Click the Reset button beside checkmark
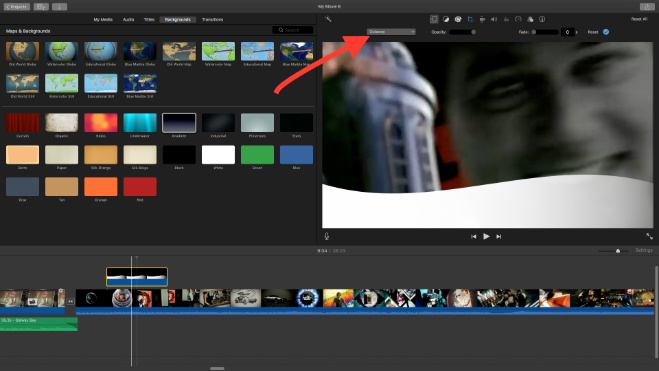 pyautogui.click(x=593, y=32)
